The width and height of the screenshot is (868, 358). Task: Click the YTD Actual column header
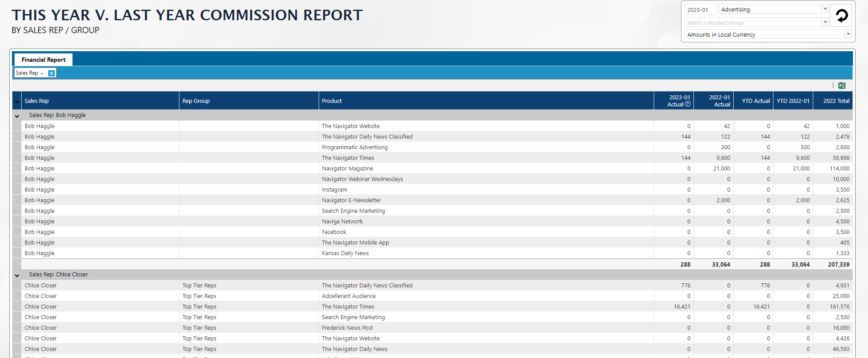coord(755,101)
